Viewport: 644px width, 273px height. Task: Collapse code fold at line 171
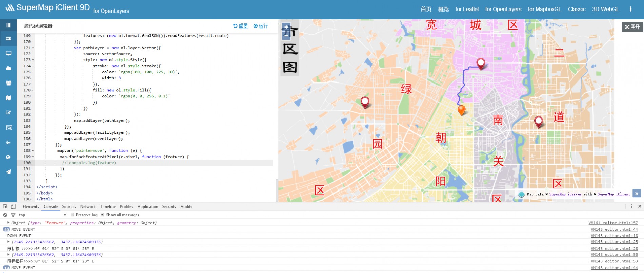click(33, 48)
